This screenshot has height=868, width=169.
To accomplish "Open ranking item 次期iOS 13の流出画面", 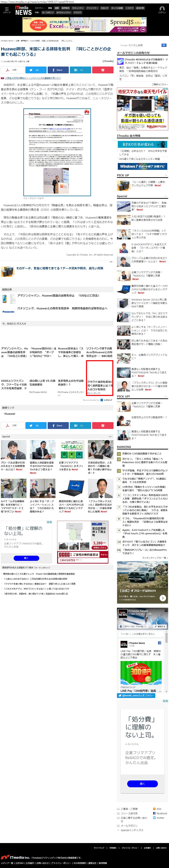I will [142, 454].
